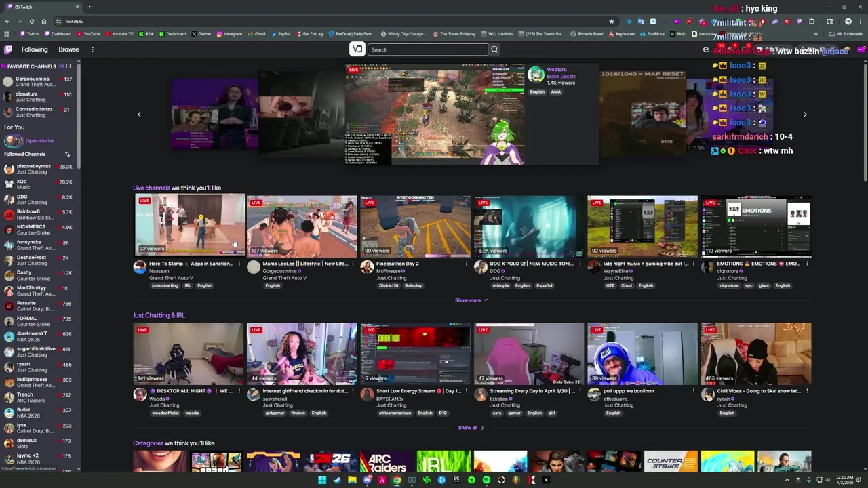Collapse the Favorite Channels sidebar arrow

[67, 66]
